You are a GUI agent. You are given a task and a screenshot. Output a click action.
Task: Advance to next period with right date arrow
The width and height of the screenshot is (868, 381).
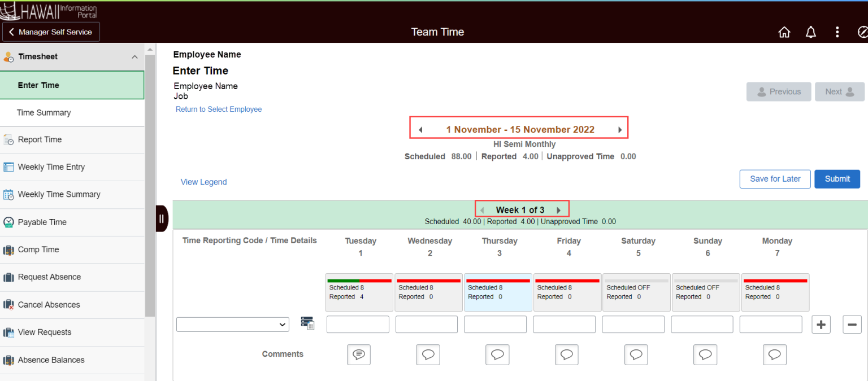pos(619,129)
